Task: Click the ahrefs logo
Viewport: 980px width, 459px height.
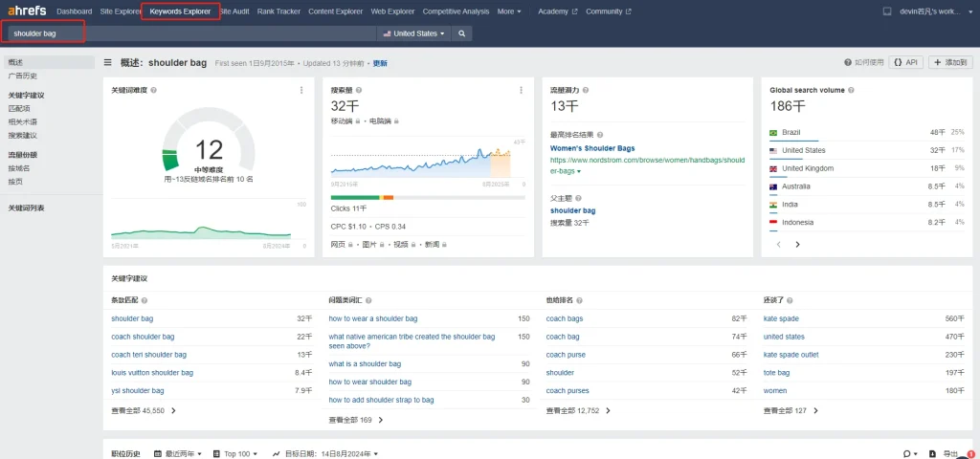Action: tap(28, 11)
